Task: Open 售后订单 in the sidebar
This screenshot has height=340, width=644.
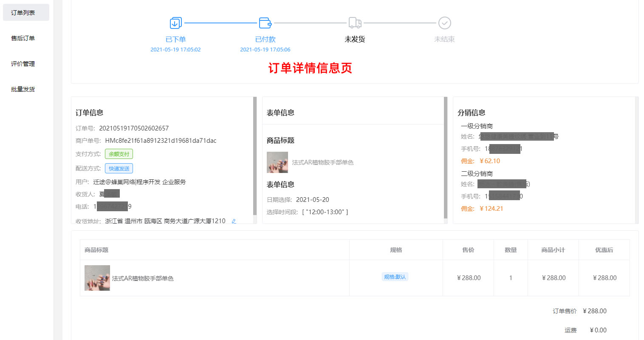Action: [23, 38]
